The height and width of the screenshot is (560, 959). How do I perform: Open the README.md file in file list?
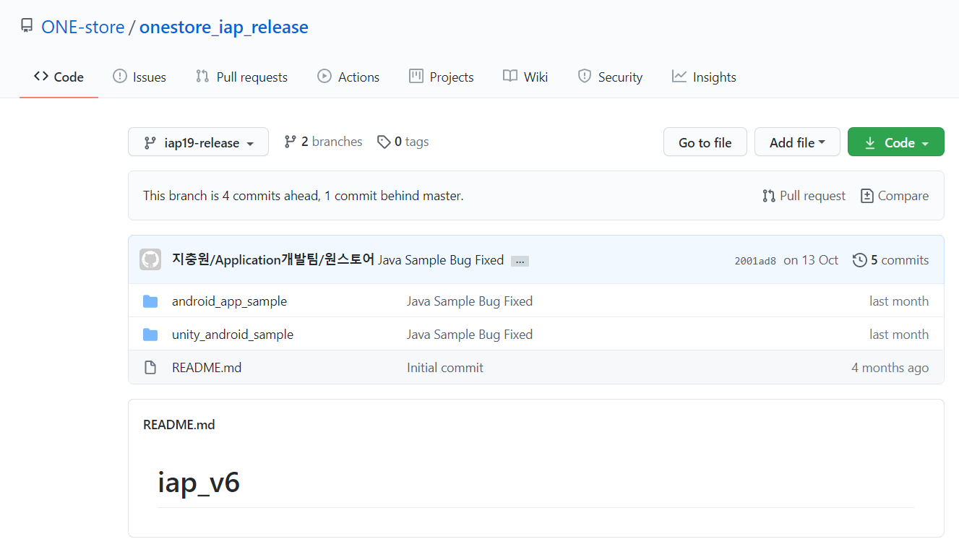click(x=207, y=368)
